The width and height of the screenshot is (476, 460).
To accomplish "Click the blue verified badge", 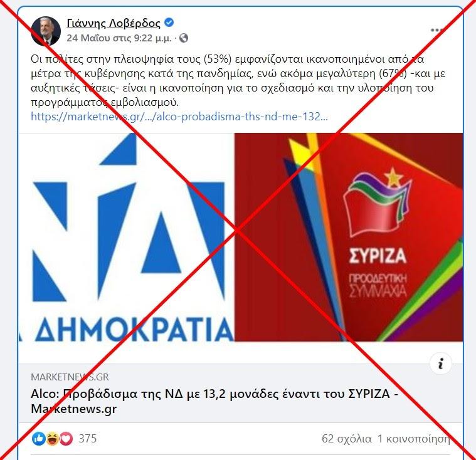I will 169,23.
